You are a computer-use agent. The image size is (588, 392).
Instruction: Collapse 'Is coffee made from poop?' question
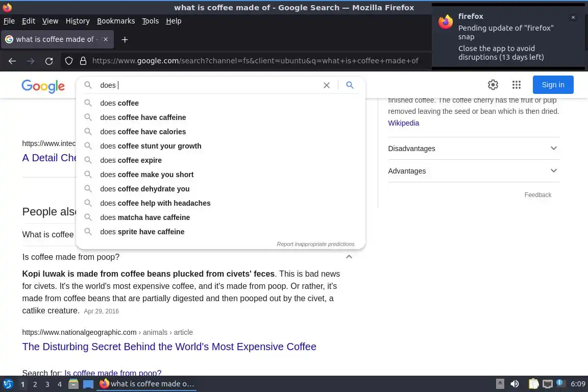coord(349,257)
